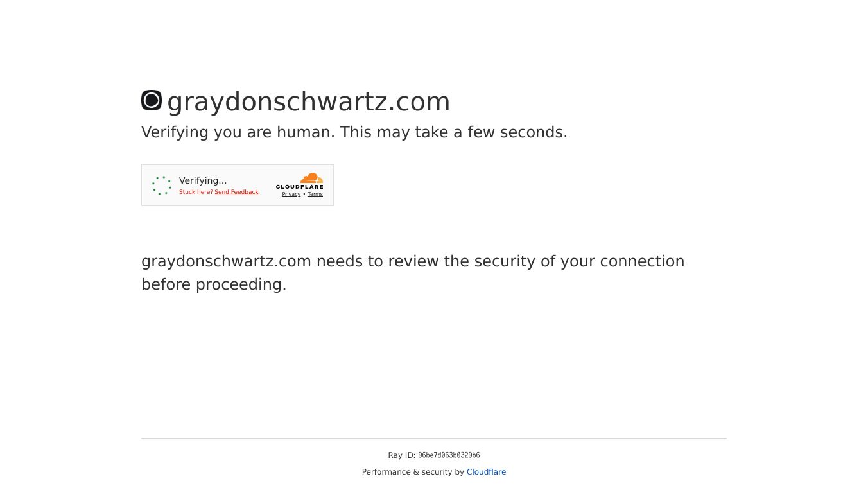Click the bullet separator between Privacy and Terms

coord(304,195)
